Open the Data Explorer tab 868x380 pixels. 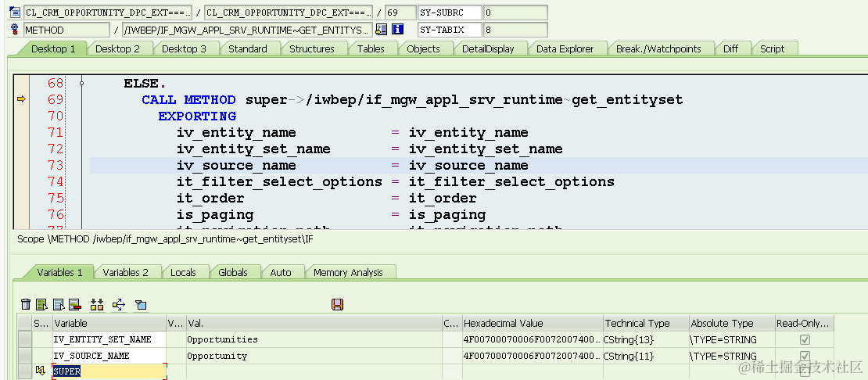click(565, 48)
